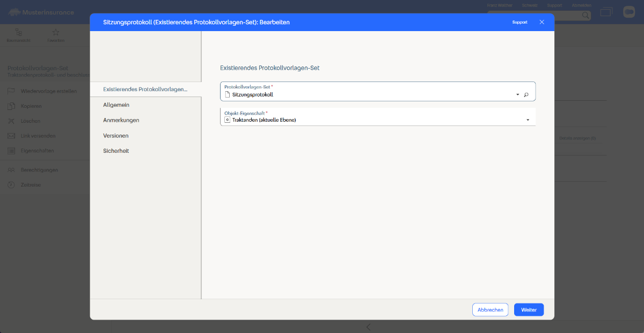Select the Versionen tab
The image size is (644, 333).
coord(115,136)
